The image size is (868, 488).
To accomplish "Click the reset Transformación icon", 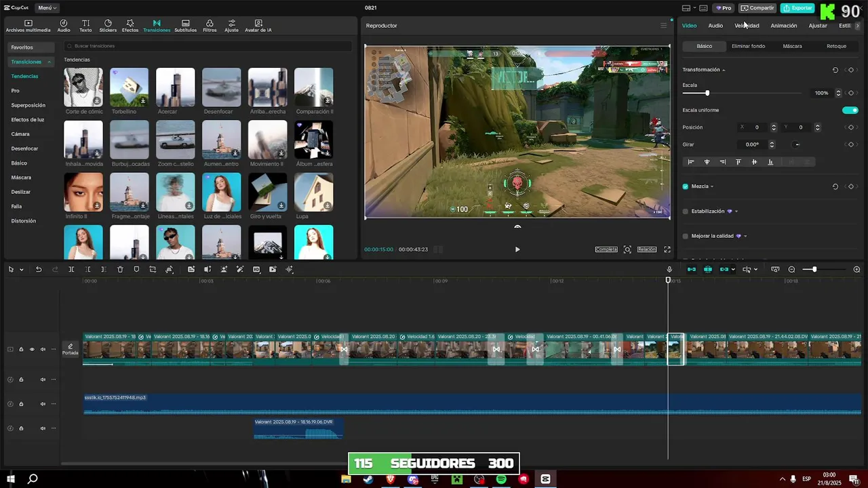I will [x=835, y=70].
